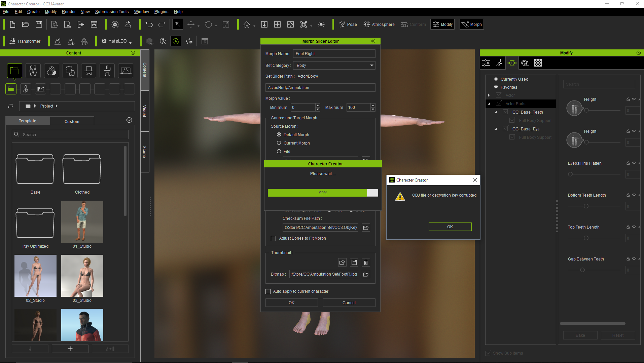Select the Morph tab icon in Modify panel
This screenshot has width=644, height=363.
[x=512, y=63]
